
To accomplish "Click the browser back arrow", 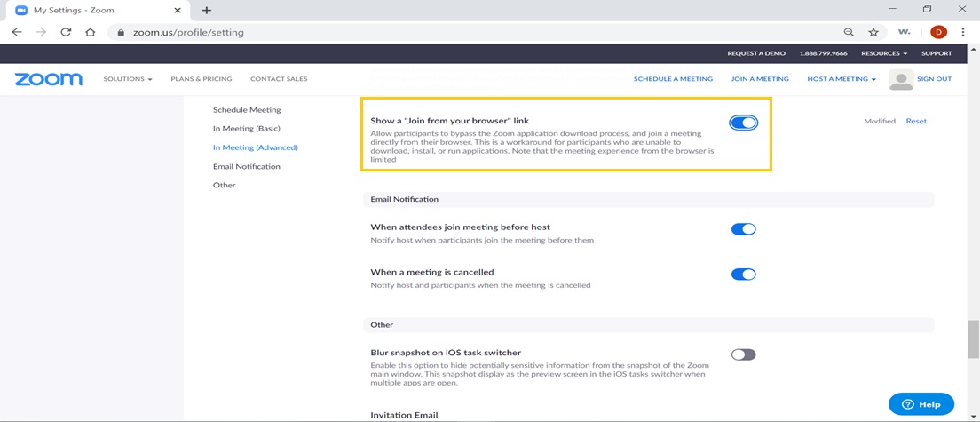I will pyautogui.click(x=17, y=32).
